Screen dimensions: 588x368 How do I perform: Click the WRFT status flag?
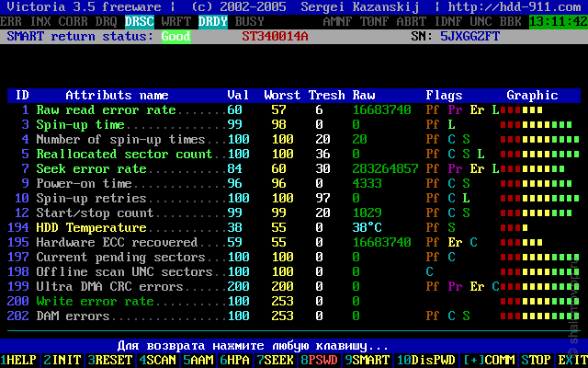pyautogui.click(x=176, y=22)
